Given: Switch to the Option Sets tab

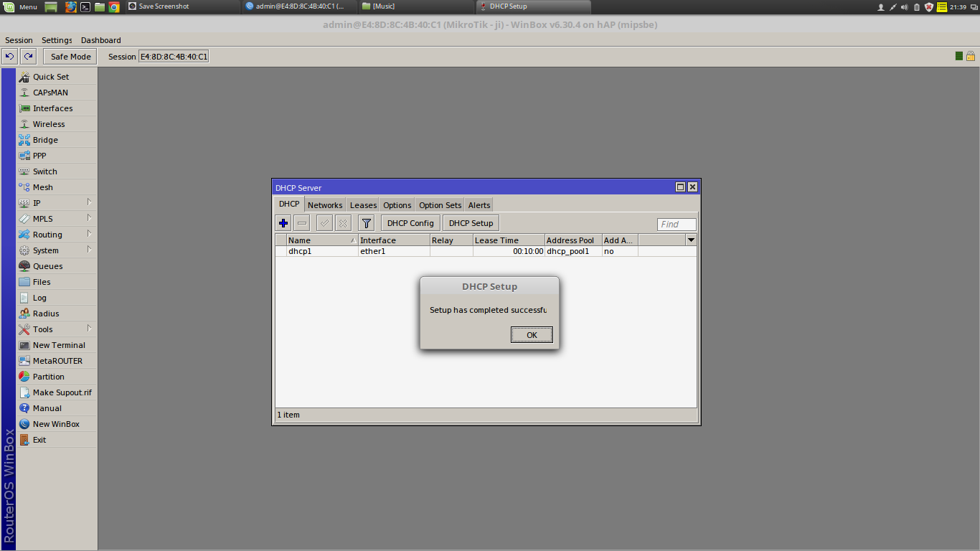Looking at the screenshot, I should (x=440, y=205).
